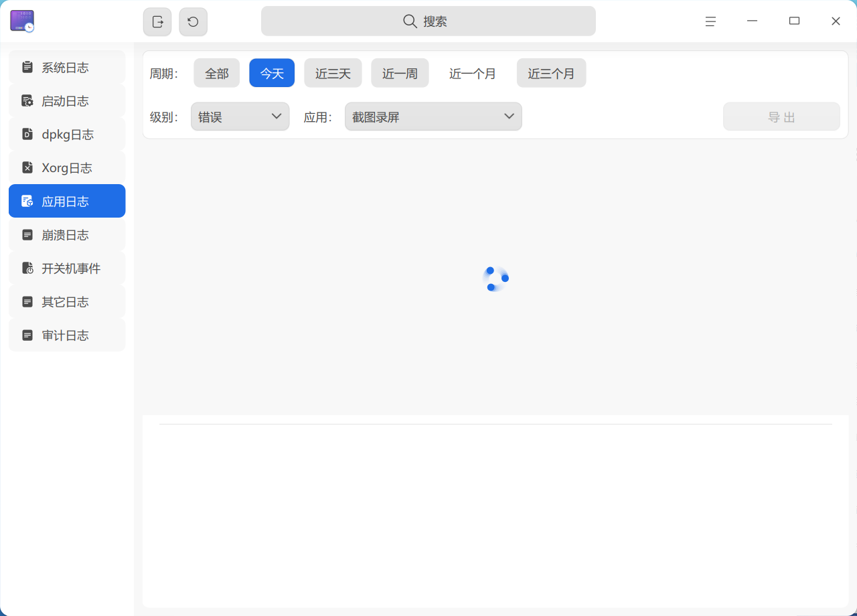857x616 pixels.
Task: Click the Xorg日志 sidebar icon
Action: coord(27,167)
